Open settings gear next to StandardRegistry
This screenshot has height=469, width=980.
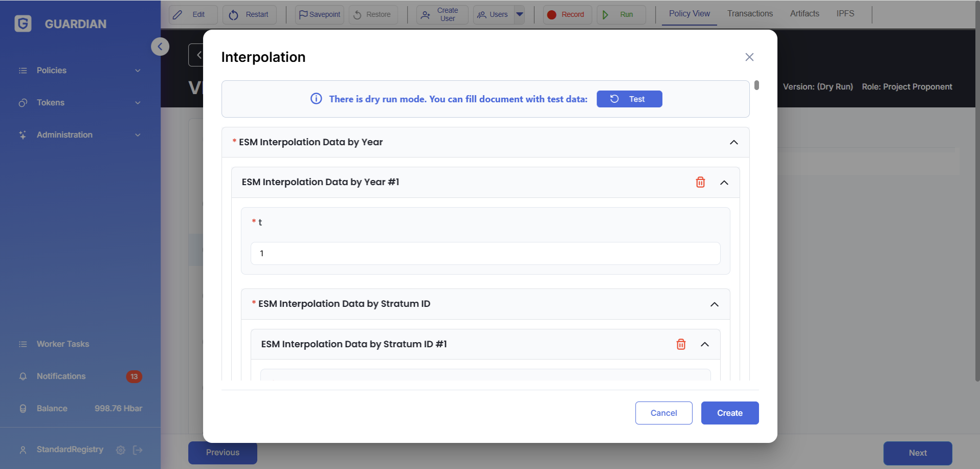121,450
